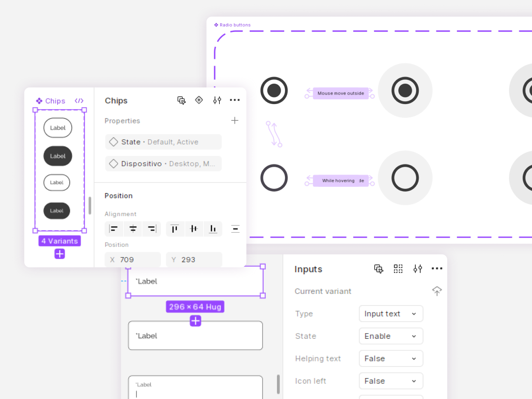The height and width of the screenshot is (399, 532).
Task: Open the Chips panel more options menu
Action: 235,100
